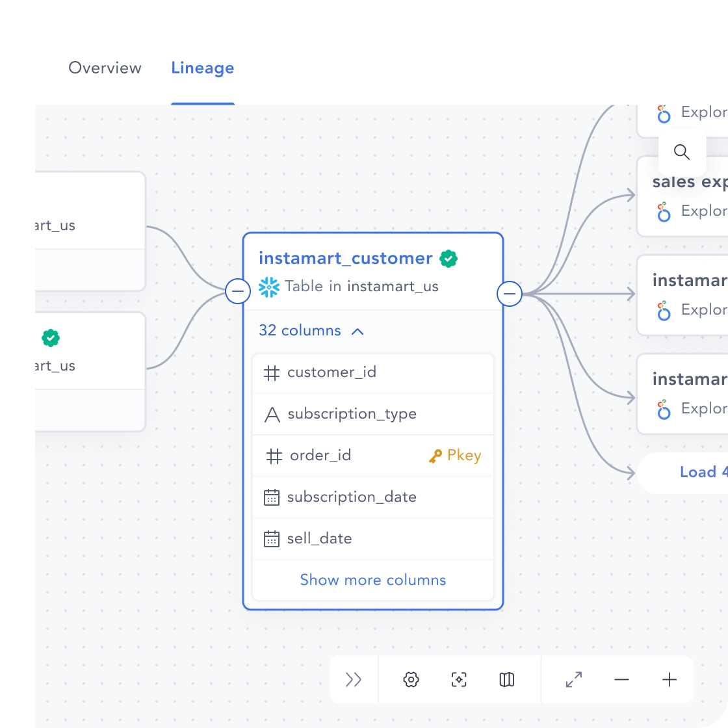Screen dimensions: 728x728
Task: Toggle the minimap icon
Action: tap(506, 680)
